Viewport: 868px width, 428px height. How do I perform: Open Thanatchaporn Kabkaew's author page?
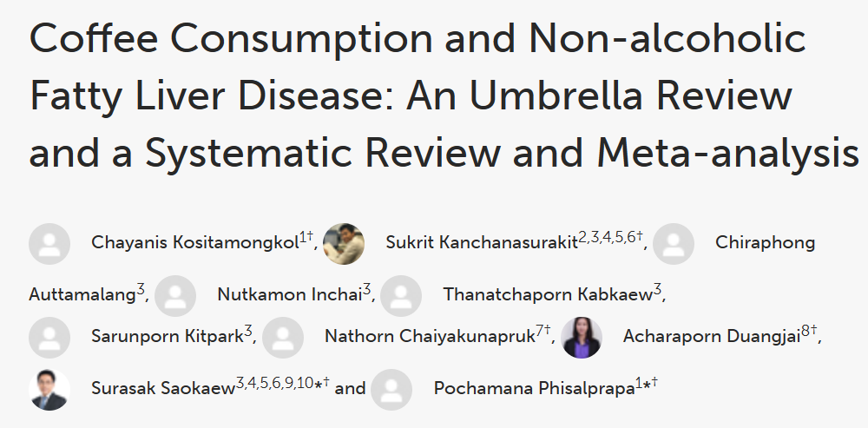(x=548, y=294)
